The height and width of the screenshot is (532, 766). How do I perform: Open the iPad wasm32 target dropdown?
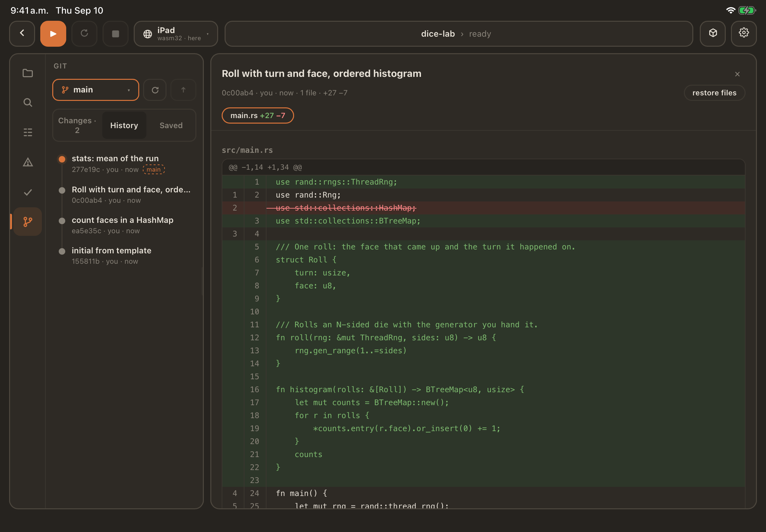click(x=176, y=34)
